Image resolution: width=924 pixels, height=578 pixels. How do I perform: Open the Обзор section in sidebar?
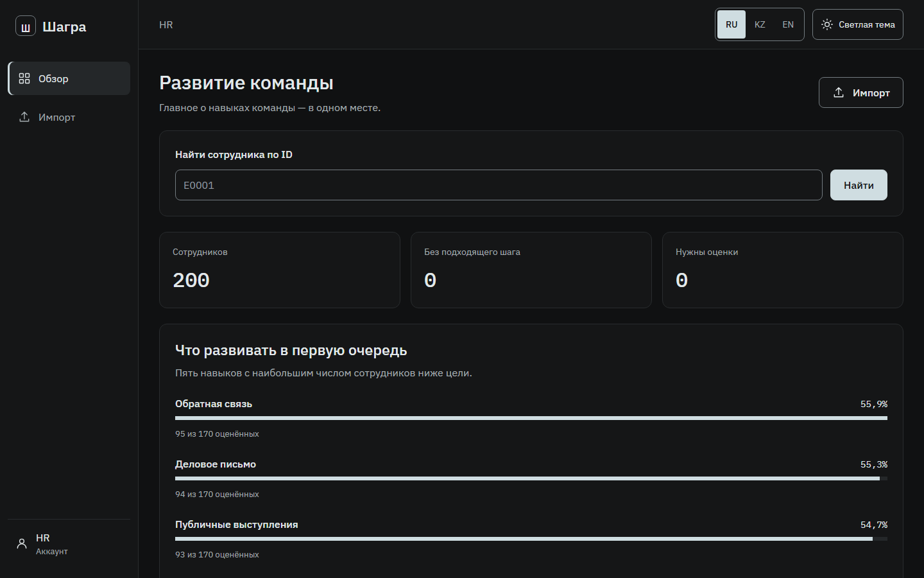coord(69,78)
